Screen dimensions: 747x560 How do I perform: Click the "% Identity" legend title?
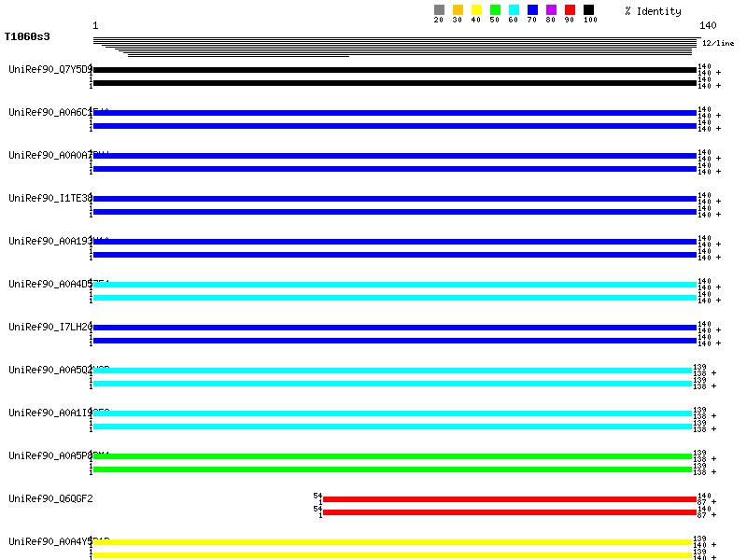[x=653, y=11]
